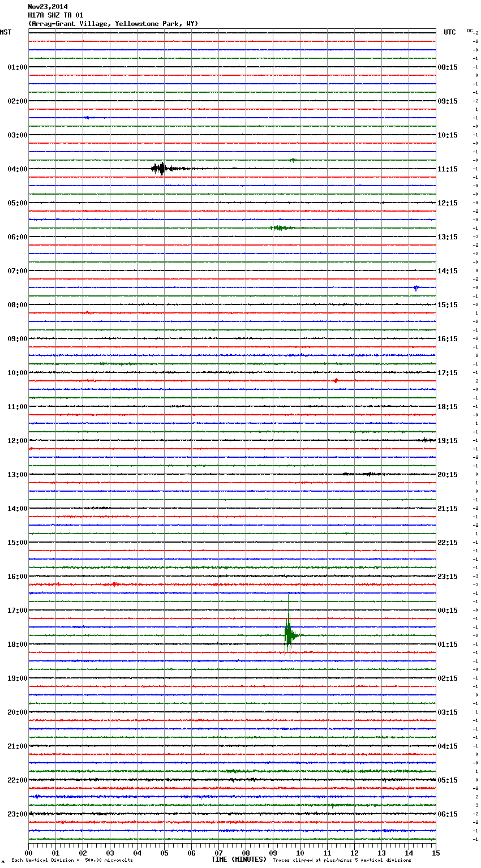This screenshot has height=868, width=481.
Task: Click the 03:15 UTC time label
Action: click(x=448, y=712)
